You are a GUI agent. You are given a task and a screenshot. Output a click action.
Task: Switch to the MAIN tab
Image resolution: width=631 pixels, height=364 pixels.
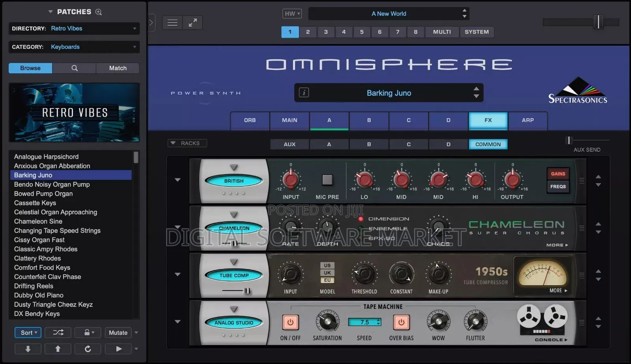coord(289,121)
